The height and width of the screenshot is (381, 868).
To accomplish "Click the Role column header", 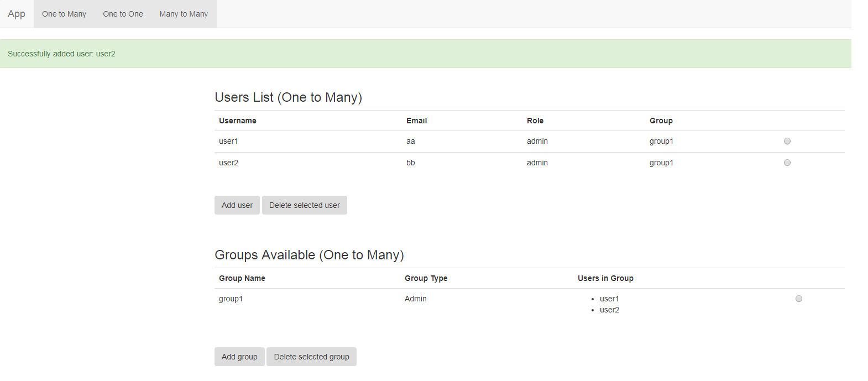I will (535, 121).
